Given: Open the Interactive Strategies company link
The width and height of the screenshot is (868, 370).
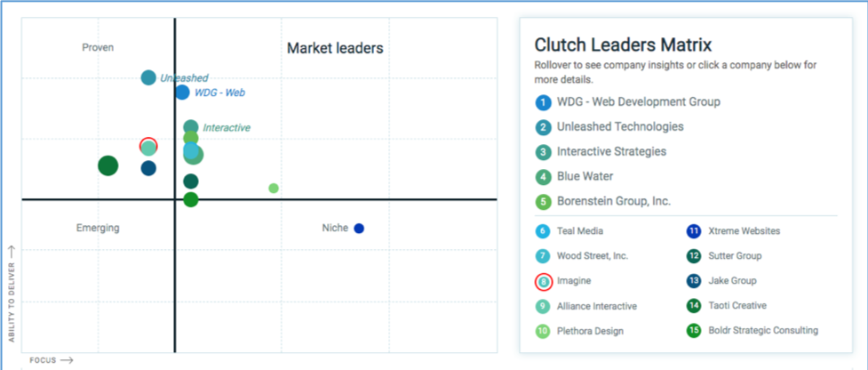Looking at the screenshot, I should tap(611, 152).
